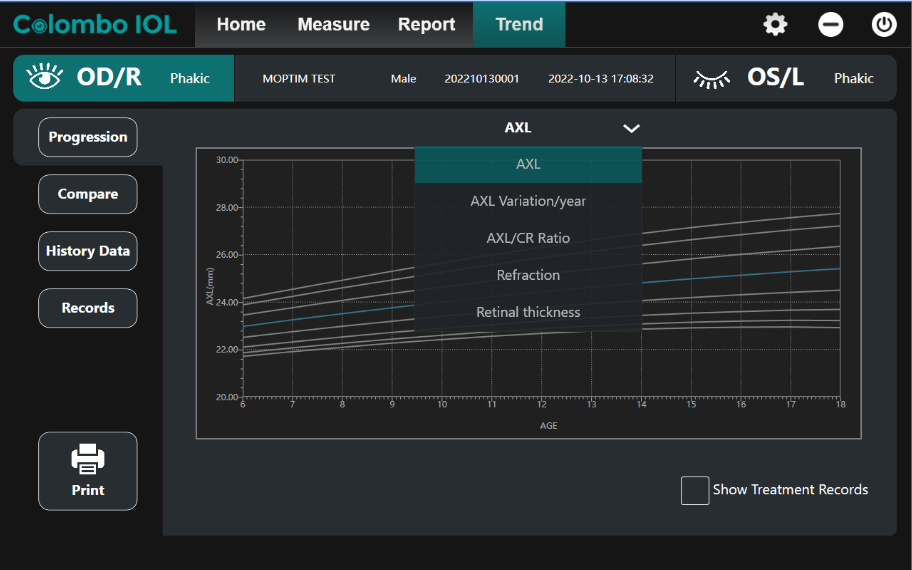The width and height of the screenshot is (912, 570).
Task: Open settings gear icon
Action: pos(775,25)
